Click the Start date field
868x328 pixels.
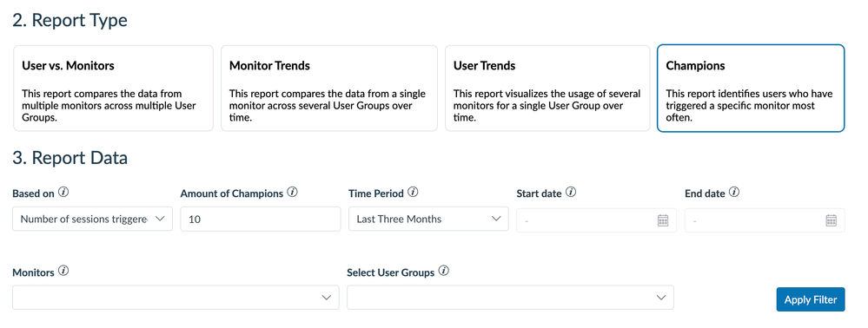pyautogui.click(x=596, y=220)
